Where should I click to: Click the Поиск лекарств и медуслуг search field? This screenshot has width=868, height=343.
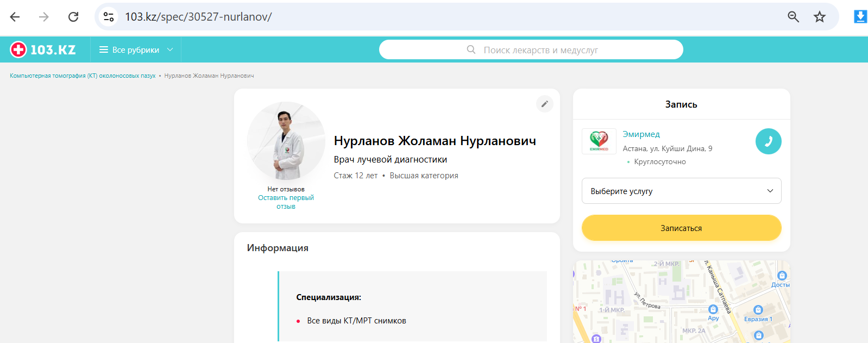(531, 49)
